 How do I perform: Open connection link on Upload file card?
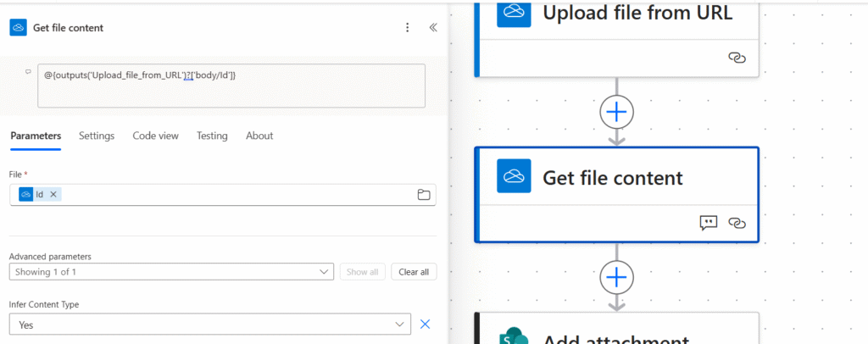(737, 58)
